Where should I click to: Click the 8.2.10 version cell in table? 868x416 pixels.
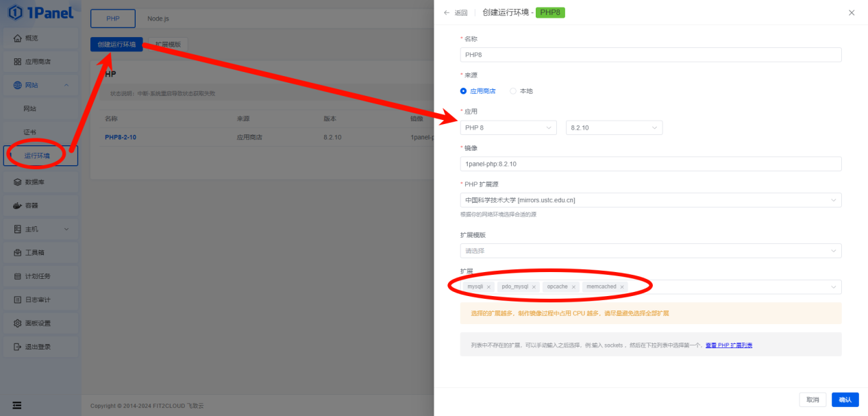[x=332, y=137]
